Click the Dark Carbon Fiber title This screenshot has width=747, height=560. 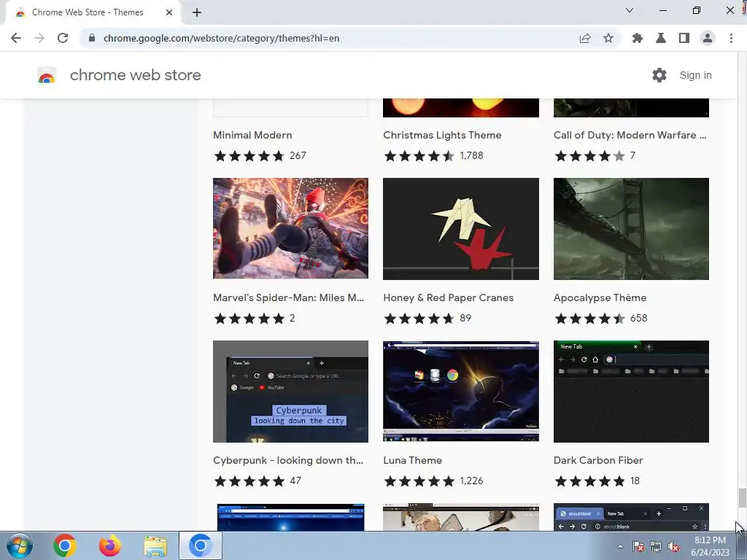pyautogui.click(x=598, y=461)
